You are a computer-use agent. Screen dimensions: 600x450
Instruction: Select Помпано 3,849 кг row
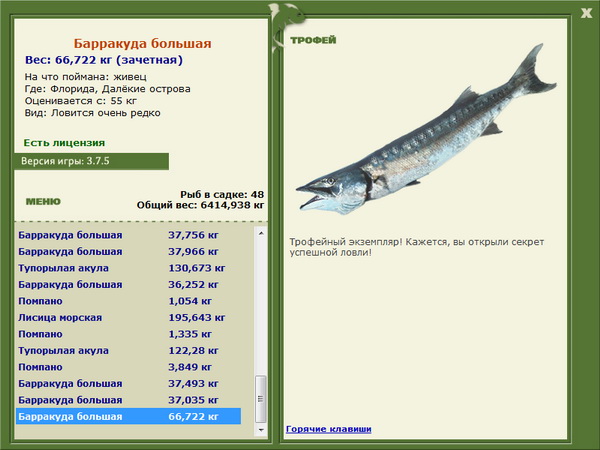point(128,367)
